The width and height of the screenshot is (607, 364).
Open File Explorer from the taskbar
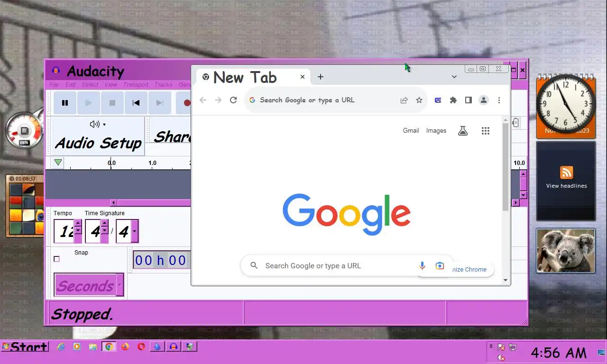pos(93,347)
